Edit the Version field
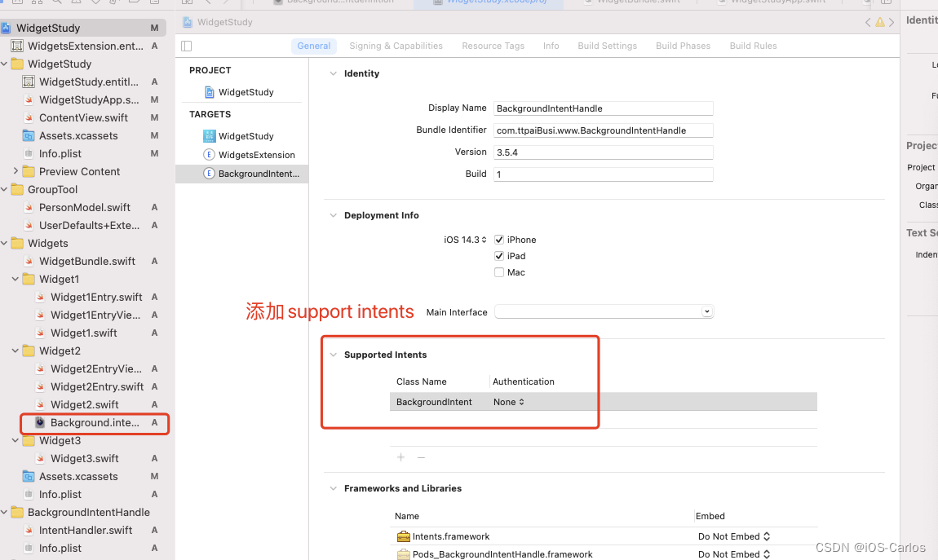 tap(603, 152)
